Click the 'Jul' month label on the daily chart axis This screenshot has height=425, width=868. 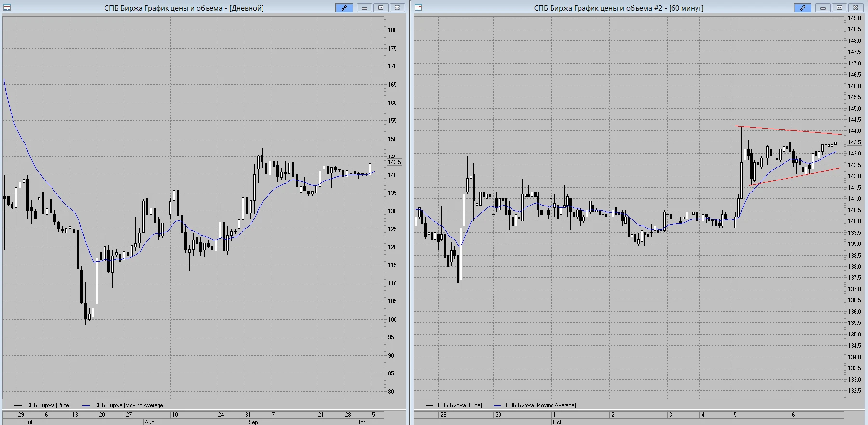[x=28, y=422]
